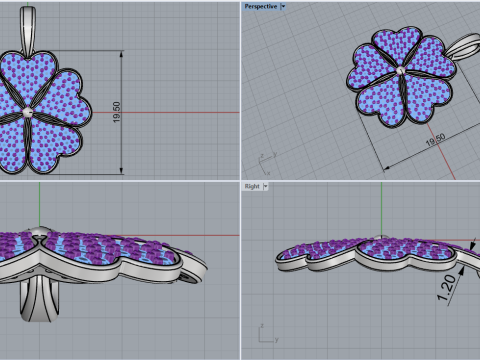The image size is (480, 360).
Task: Click the pendant's center bead in Perspective view
Action: 400,70
